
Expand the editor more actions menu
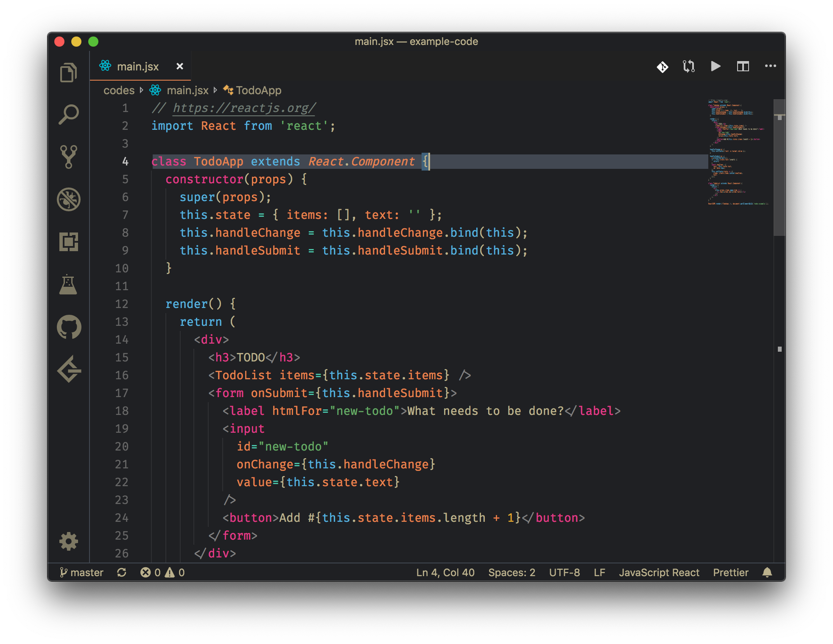tap(771, 67)
